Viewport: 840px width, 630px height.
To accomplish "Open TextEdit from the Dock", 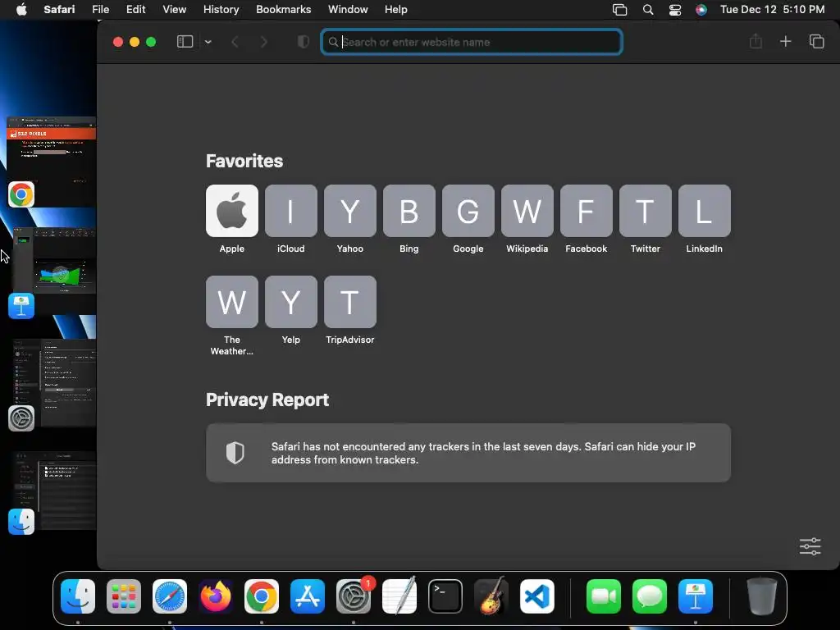I will click(x=399, y=596).
